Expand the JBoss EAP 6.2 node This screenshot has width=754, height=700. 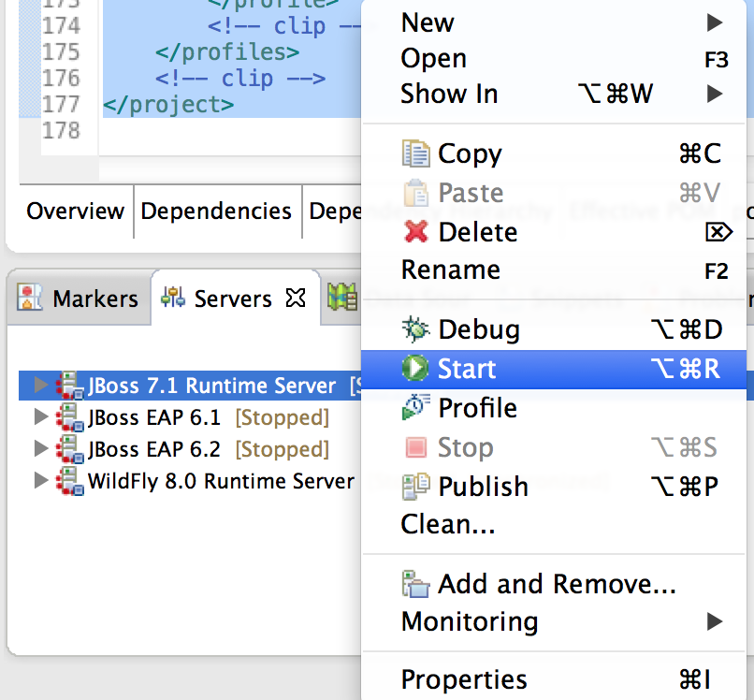(x=41, y=448)
